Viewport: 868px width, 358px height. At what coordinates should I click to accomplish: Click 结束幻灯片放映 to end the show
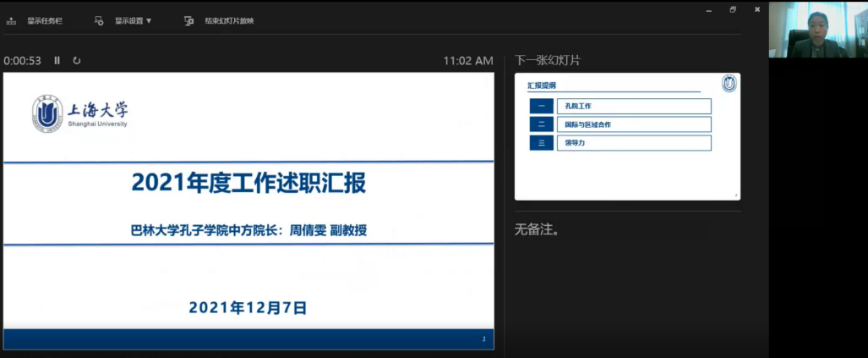[x=229, y=21]
